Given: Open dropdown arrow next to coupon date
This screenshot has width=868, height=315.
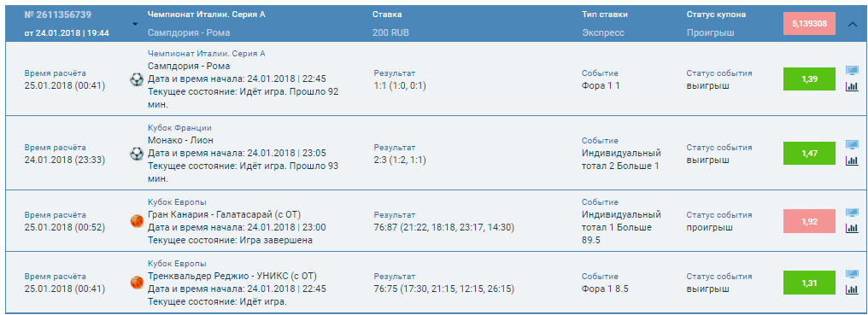Looking at the screenshot, I should (135, 25).
